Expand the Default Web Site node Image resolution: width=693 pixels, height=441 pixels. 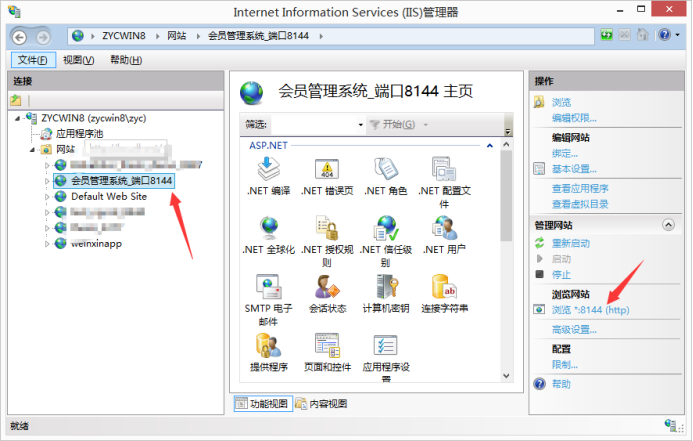[x=47, y=197]
